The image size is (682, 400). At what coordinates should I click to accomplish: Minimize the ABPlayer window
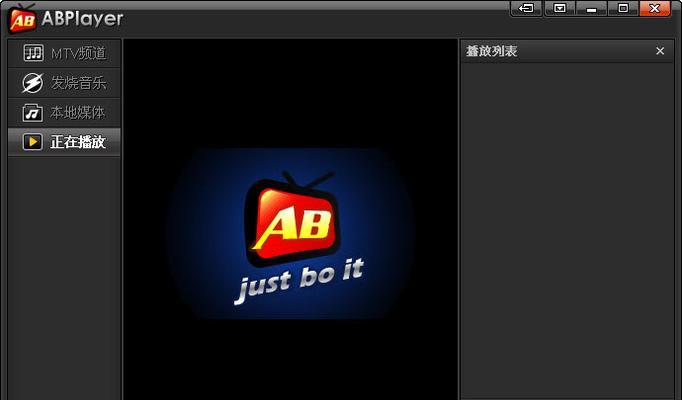pos(591,8)
